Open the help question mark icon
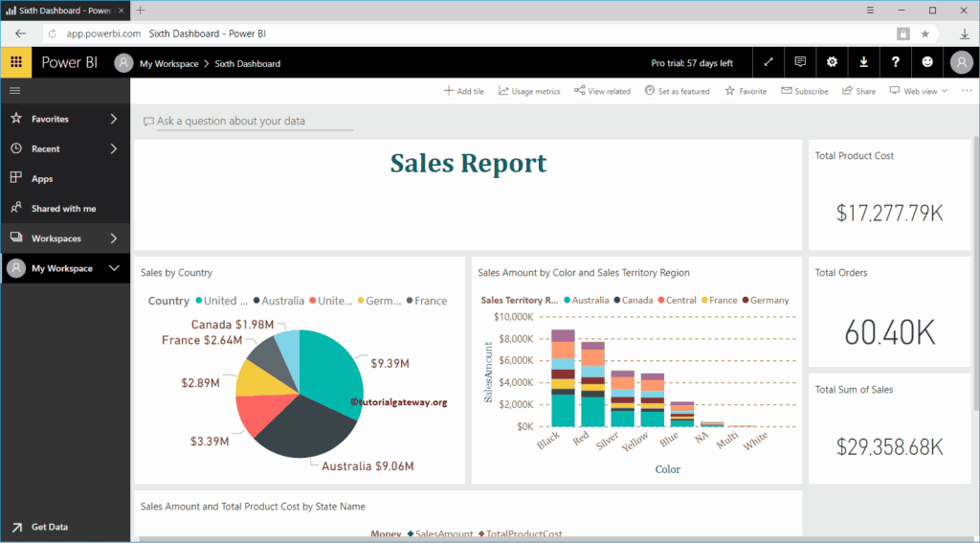Screen dimensions: 980x543 (896, 62)
